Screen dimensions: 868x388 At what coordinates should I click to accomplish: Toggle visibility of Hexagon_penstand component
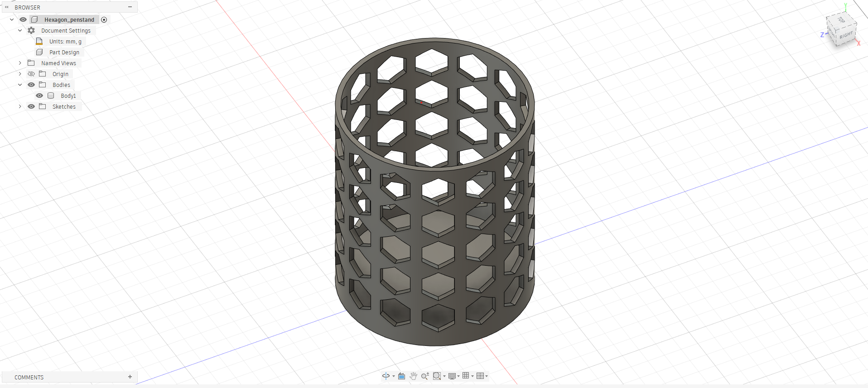click(x=23, y=19)
